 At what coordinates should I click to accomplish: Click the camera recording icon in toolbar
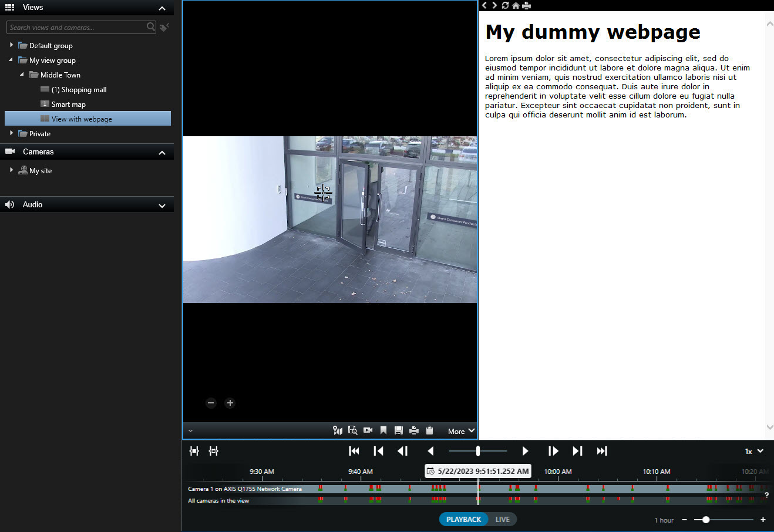point(368,430)
